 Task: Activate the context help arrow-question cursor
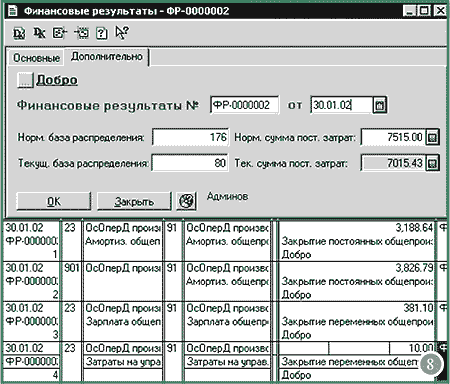click(122, 33)
